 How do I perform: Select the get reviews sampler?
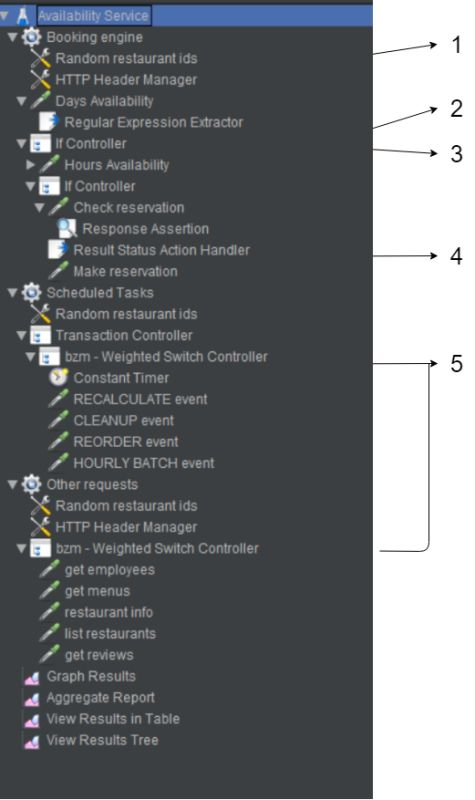point(99,655)
